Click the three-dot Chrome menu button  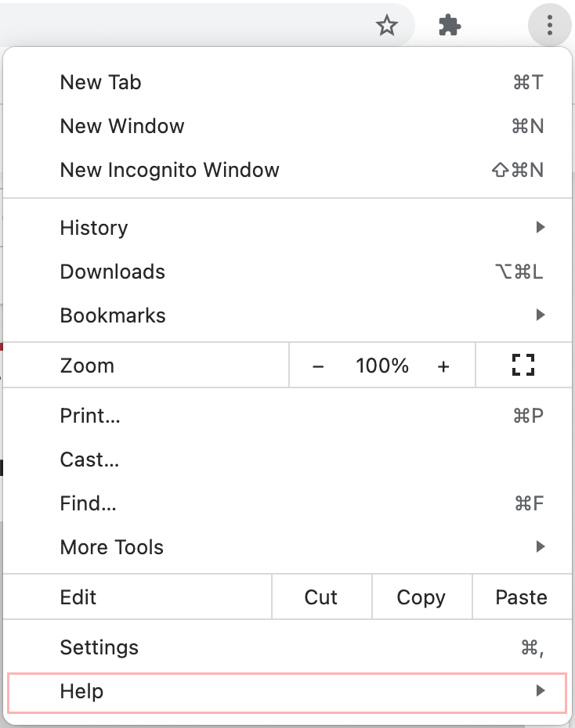point(550,26)
